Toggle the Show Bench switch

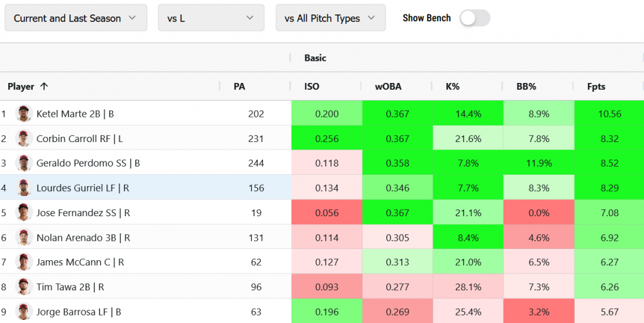pos(474,18)
